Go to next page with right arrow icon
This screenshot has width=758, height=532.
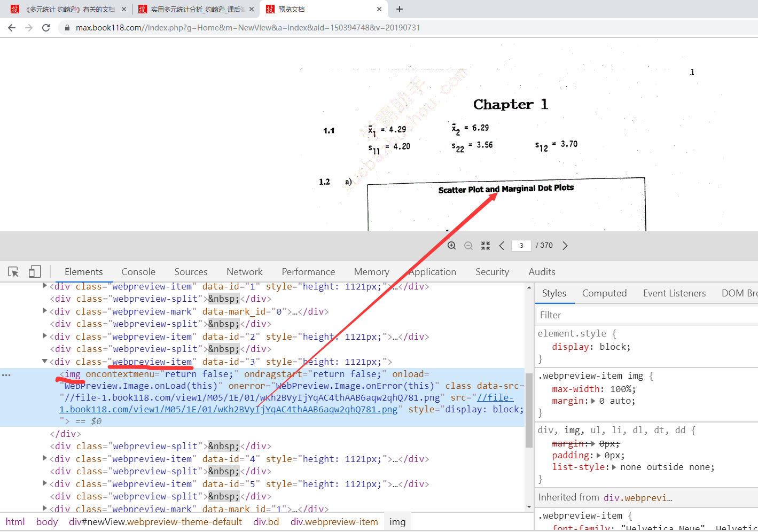coord(565,245)
